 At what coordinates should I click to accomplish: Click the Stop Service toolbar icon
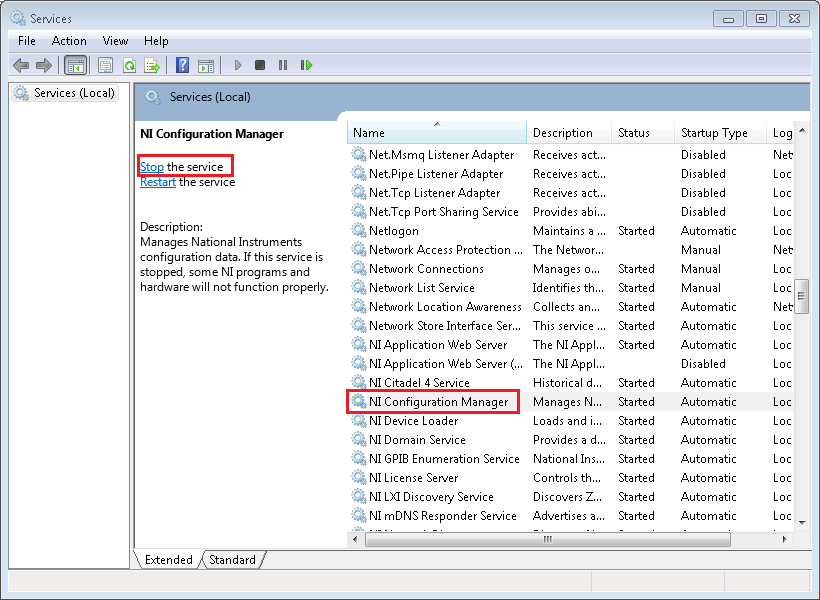point(260,65)
